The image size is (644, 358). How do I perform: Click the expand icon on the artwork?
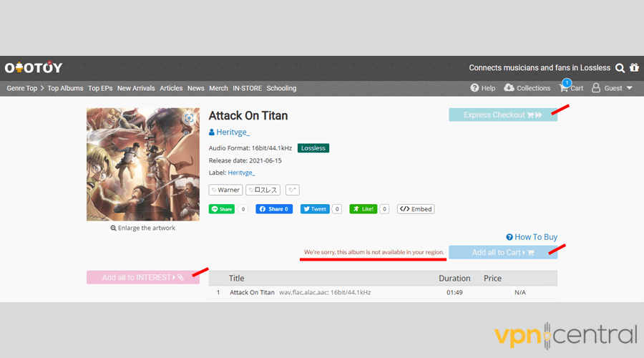pos(189,118)
